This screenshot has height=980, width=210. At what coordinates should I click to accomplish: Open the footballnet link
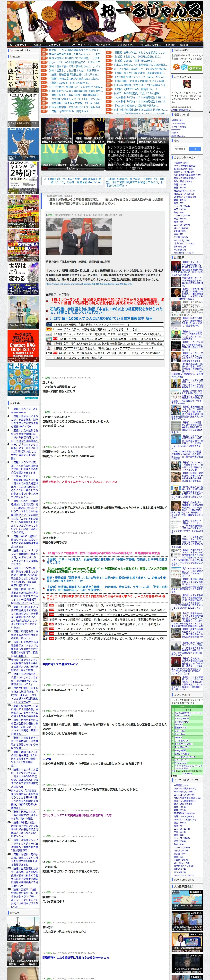click(x=176, y=129)
